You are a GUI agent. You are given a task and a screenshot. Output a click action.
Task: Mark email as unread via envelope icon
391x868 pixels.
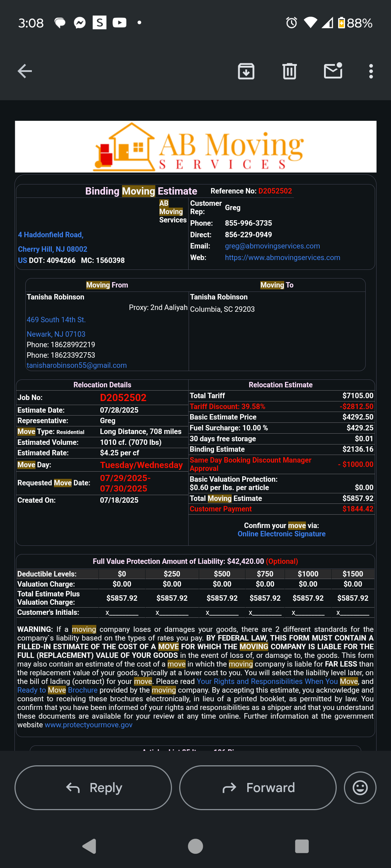pyautogui.click(x=333, y=71)
